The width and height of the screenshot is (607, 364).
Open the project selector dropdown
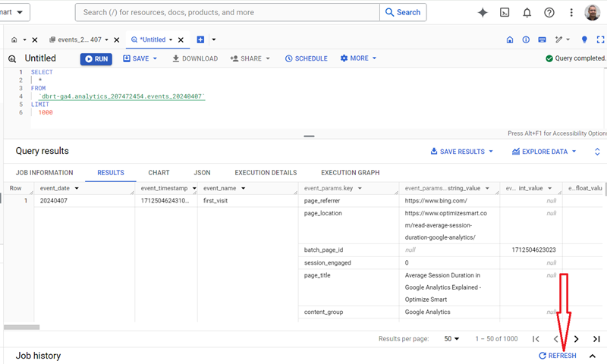14,12
